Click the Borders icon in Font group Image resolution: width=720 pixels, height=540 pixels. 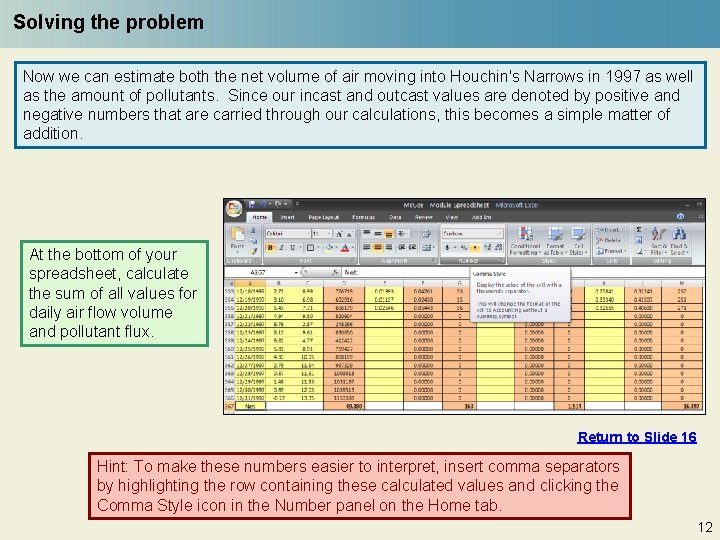pos(310,248)
